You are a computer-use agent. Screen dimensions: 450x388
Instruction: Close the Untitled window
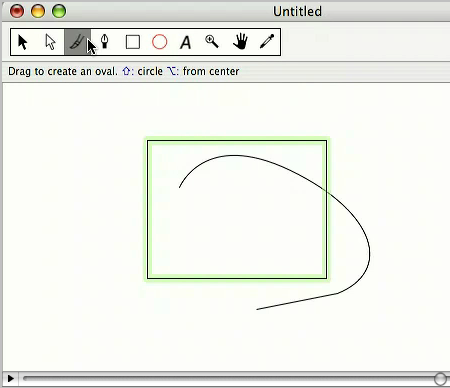coord(17,11)
